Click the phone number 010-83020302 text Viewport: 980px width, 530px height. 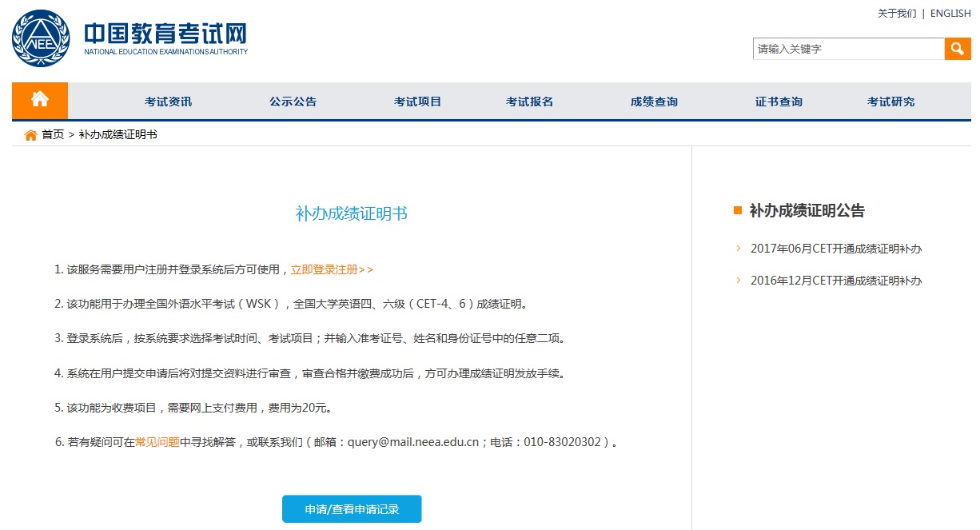pyautogui.click(x=562, y=441)
